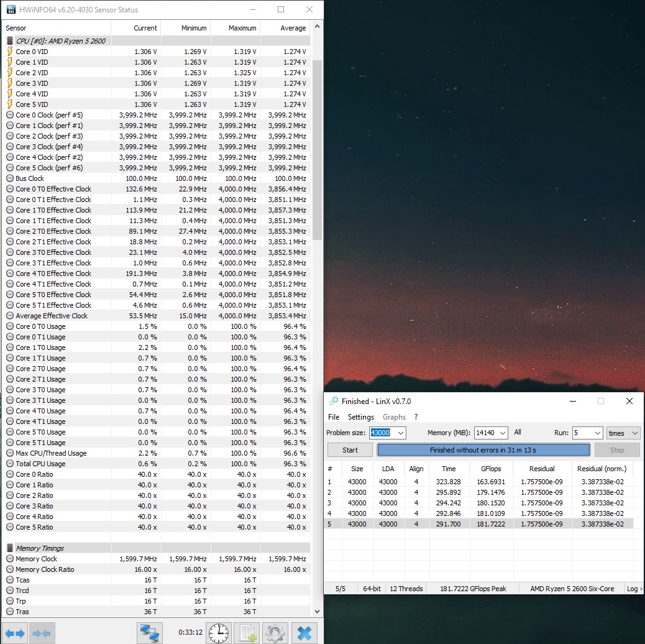Open HWiNFO settings gear icon
This screenshot has height=644, width=645.
275,633
